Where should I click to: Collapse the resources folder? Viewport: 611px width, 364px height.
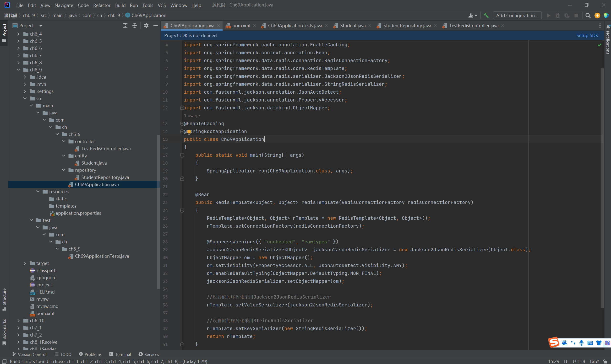pyautogui.click(x=38, y=192)
